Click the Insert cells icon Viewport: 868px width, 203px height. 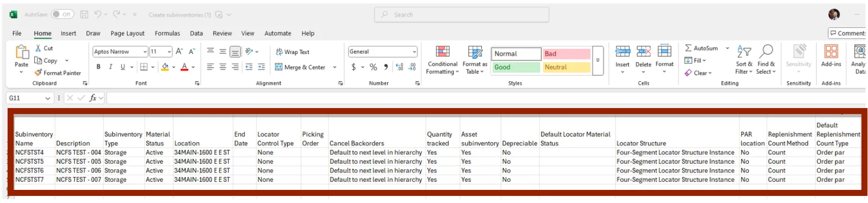coord(622,52)
